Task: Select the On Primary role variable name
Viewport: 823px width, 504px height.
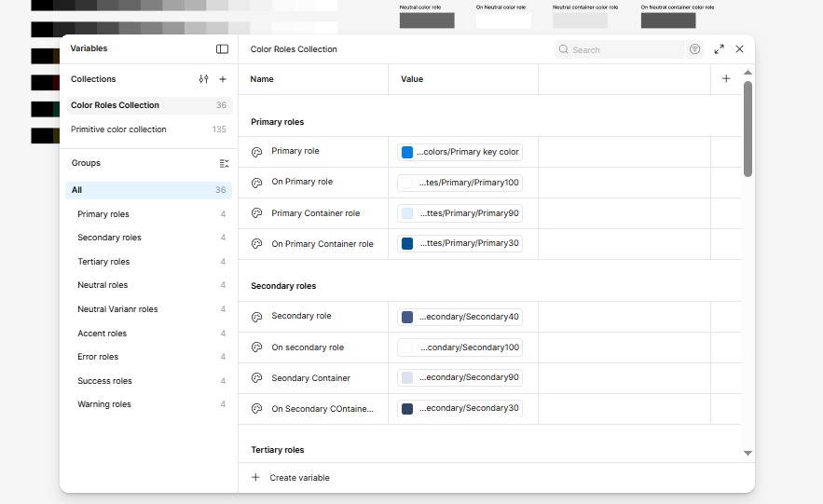Action: click(x=302, y=182)
